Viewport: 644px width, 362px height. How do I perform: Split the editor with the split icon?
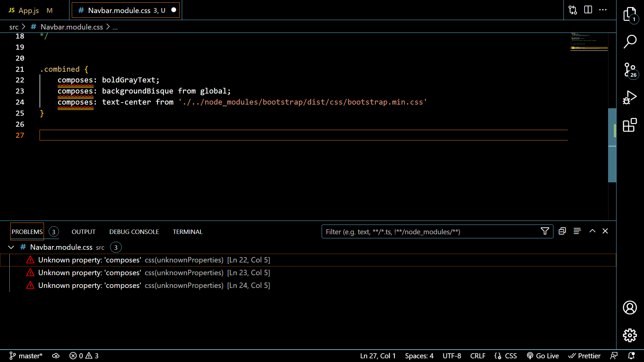[x=588, y=10]
